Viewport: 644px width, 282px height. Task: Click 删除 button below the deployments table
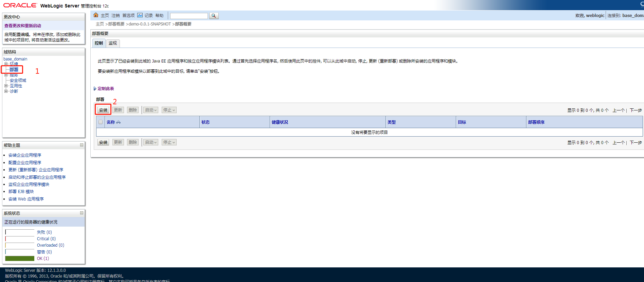[133, 142]
